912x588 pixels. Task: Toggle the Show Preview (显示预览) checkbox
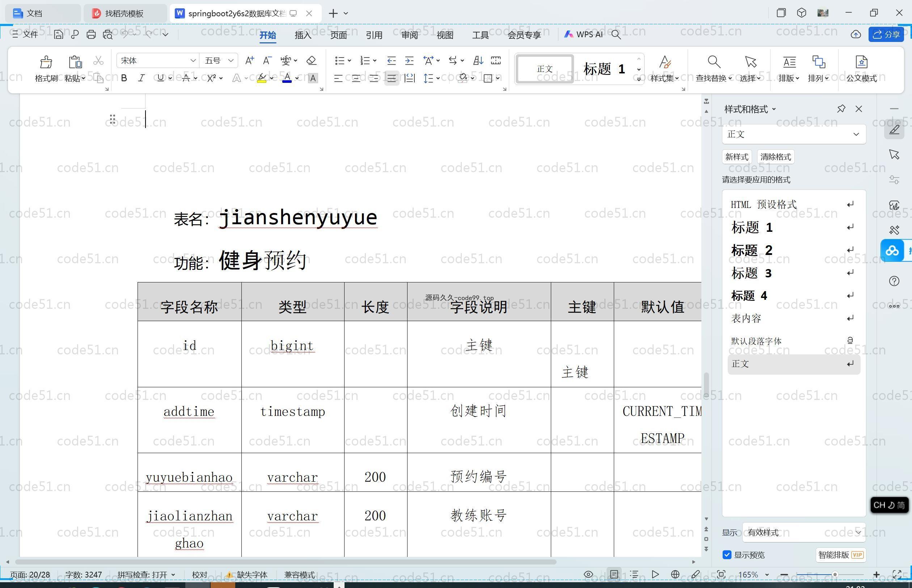727,555
